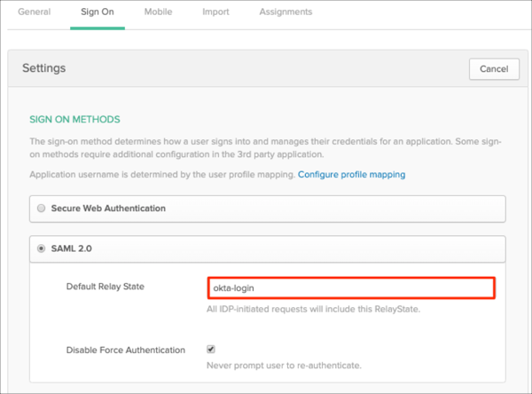
Task: Open the Assignments tab
Action: (286, 12)
